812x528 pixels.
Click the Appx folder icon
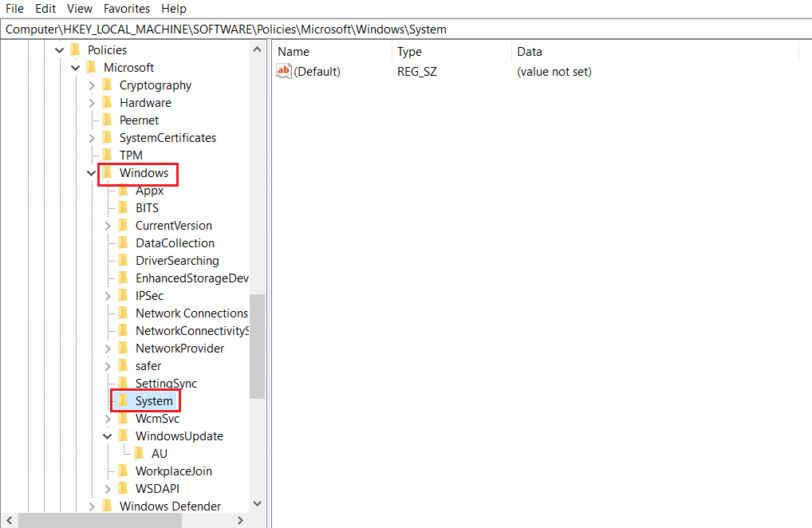[124, 191]
